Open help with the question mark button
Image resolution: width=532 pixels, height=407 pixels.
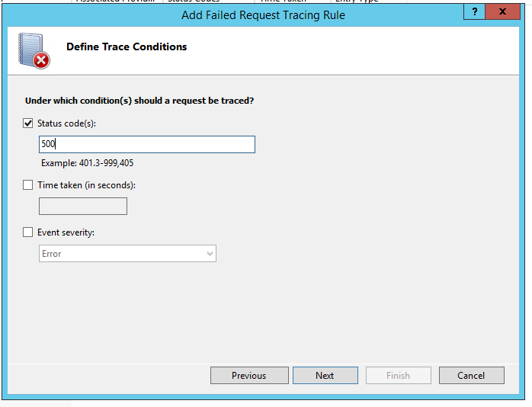[x=474, y=12]
